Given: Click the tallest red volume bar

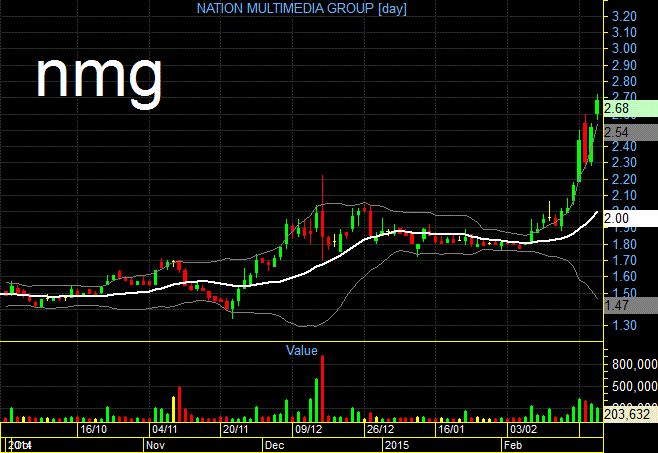Looking at the screenshot, I should tap(322, 388).
